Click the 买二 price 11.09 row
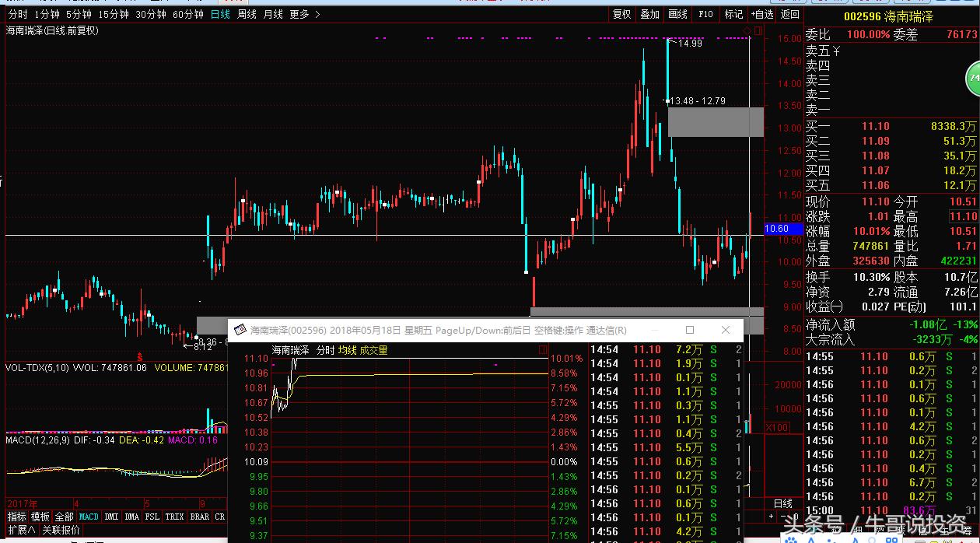 [891, 141]
